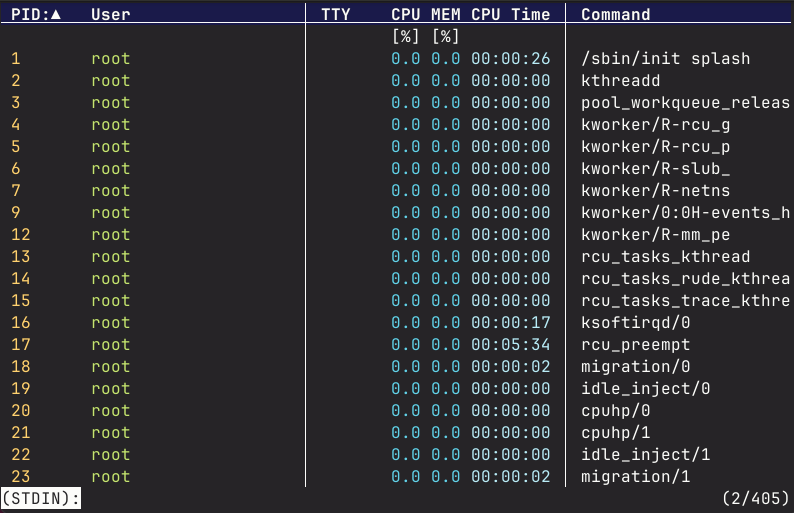The height and width of the screenshot is (513, 794).
Task: Click the (2/405) position indicator
Action: coord(755,497)
